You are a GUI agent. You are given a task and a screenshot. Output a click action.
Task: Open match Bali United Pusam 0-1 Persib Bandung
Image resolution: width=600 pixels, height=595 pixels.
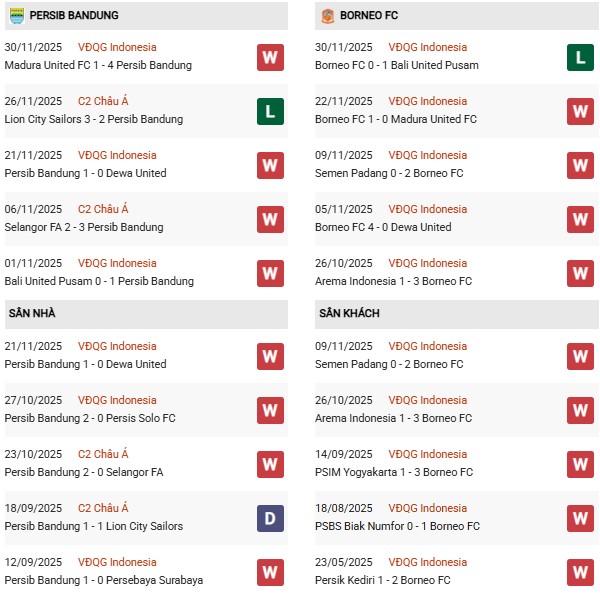99,281
